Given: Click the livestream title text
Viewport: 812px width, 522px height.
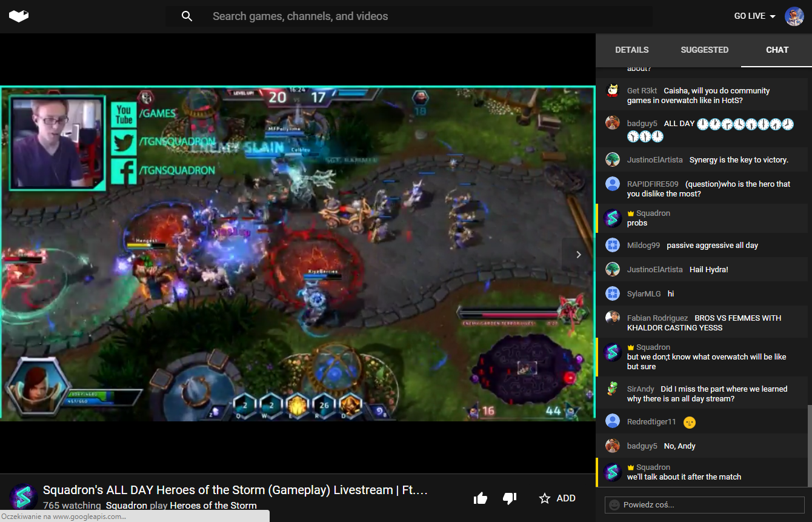Looking at the screenshot, I should coord(235,490).
